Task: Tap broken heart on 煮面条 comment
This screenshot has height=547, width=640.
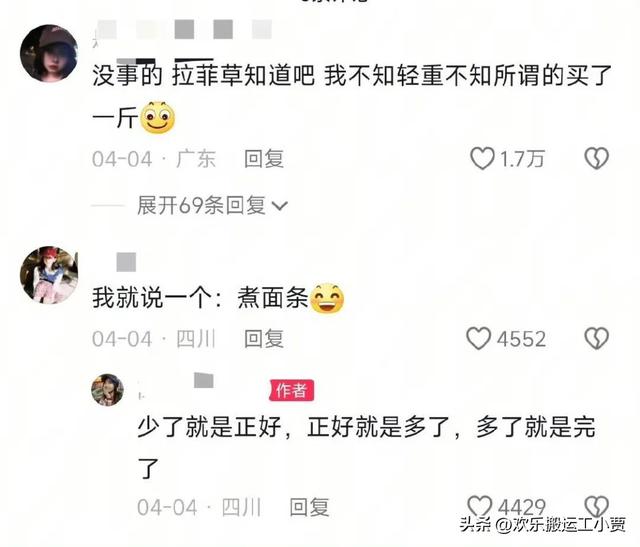Action: coord(597,338)
